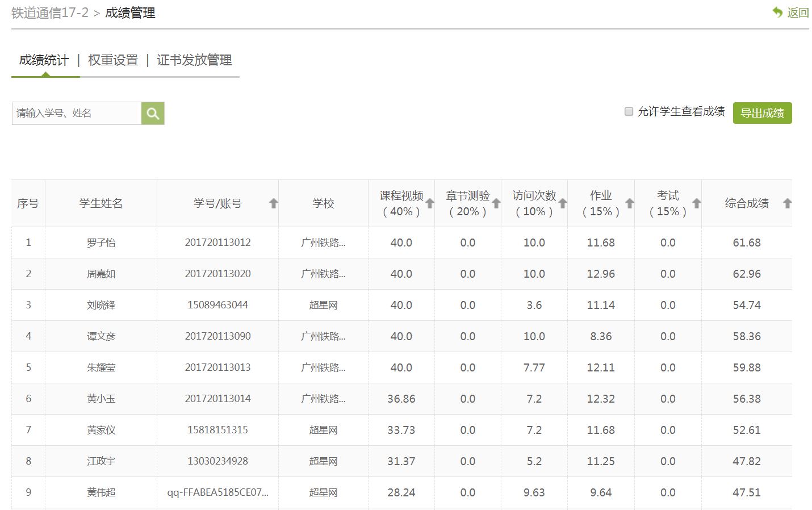Select student name 黄伟超
Image resolution: width=812 pixels, height=510 pixels.
pos(101,492)
